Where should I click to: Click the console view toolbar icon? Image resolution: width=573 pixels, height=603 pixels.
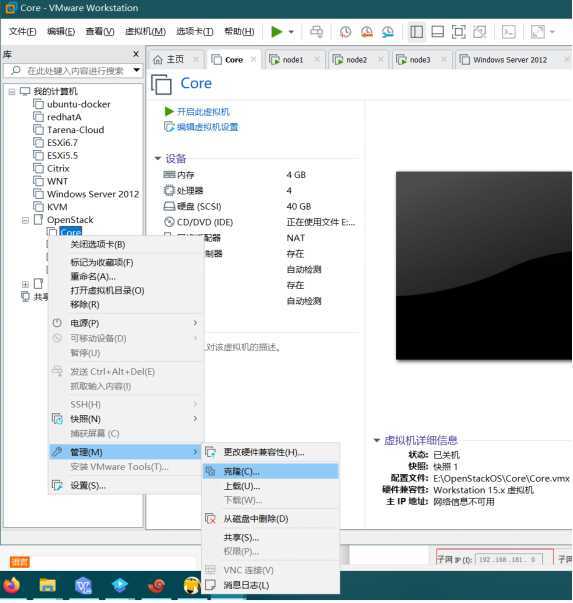pos(509,32)
